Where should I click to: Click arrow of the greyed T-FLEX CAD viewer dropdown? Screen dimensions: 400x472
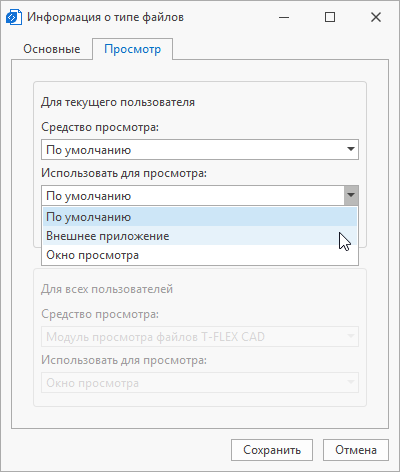point(351,336)
